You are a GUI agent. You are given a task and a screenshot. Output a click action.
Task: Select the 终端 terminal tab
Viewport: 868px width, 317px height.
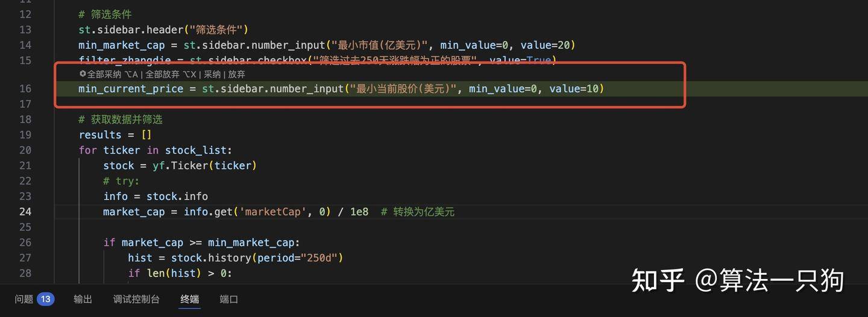point(190,299)
